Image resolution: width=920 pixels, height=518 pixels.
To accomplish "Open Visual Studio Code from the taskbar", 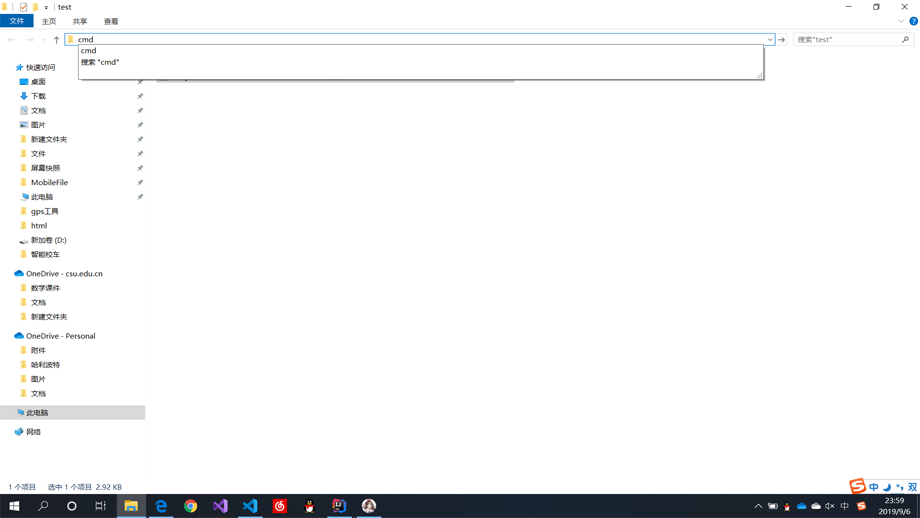I will point(250,506).
